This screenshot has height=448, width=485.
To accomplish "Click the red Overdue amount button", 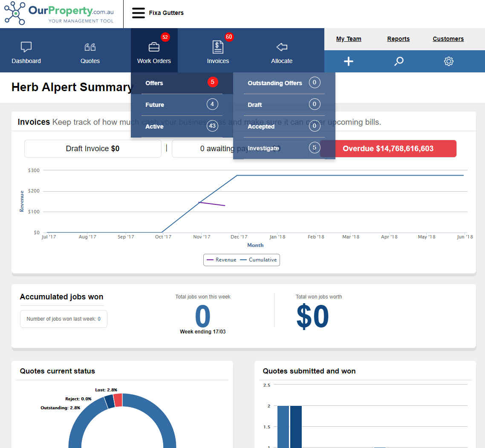I will 388,149.
